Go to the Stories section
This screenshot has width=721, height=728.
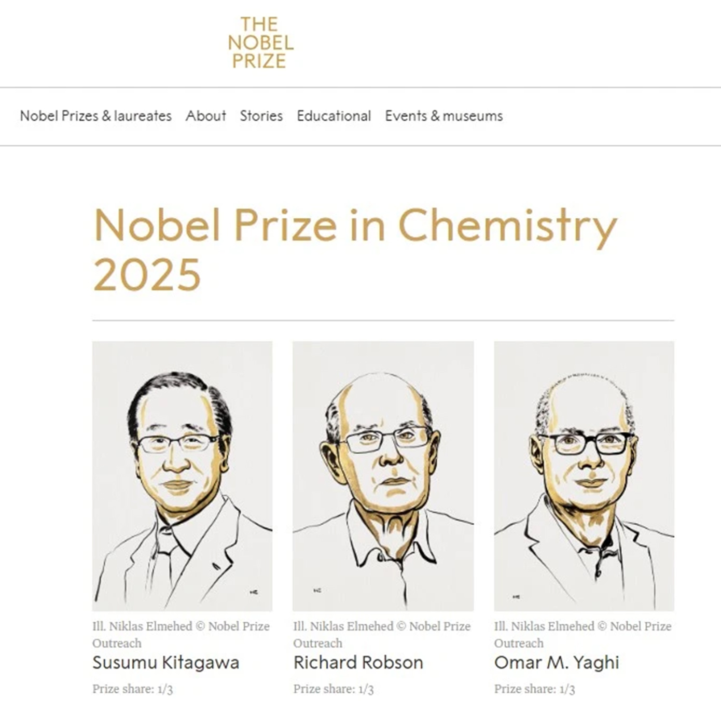click(x=261, y=116)
